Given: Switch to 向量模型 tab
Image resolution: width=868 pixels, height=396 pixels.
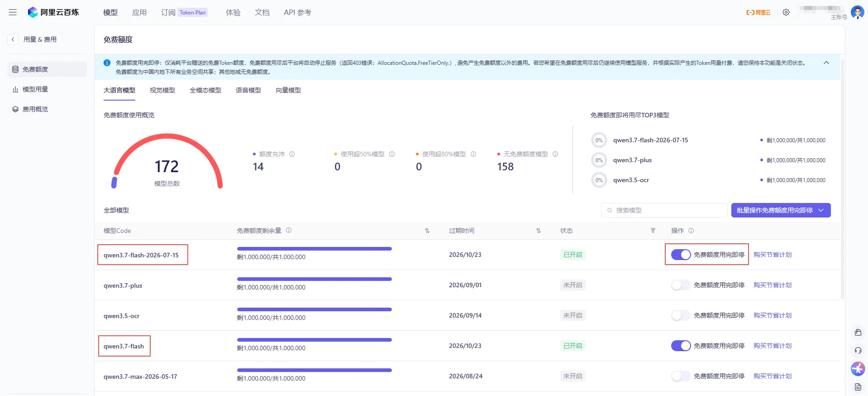Looking at the screenshot, I should (288, 90).
